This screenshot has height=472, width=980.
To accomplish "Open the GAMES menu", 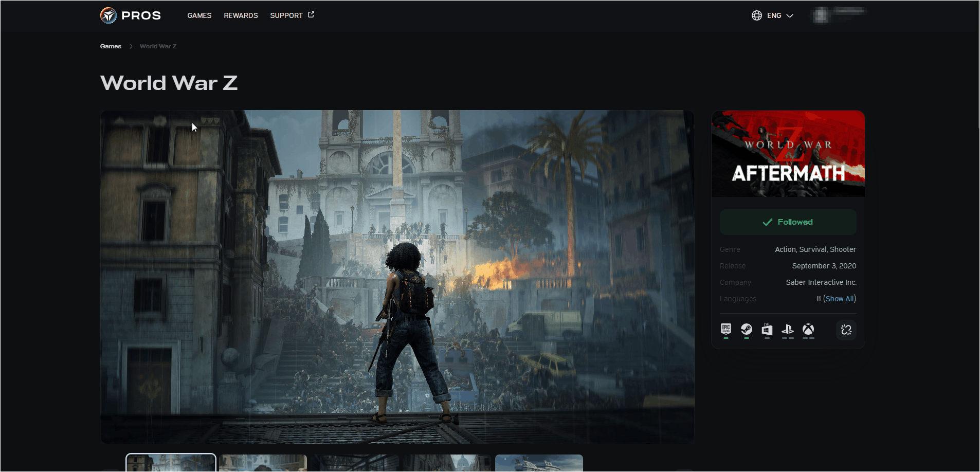I will click(x=199, y=15).
